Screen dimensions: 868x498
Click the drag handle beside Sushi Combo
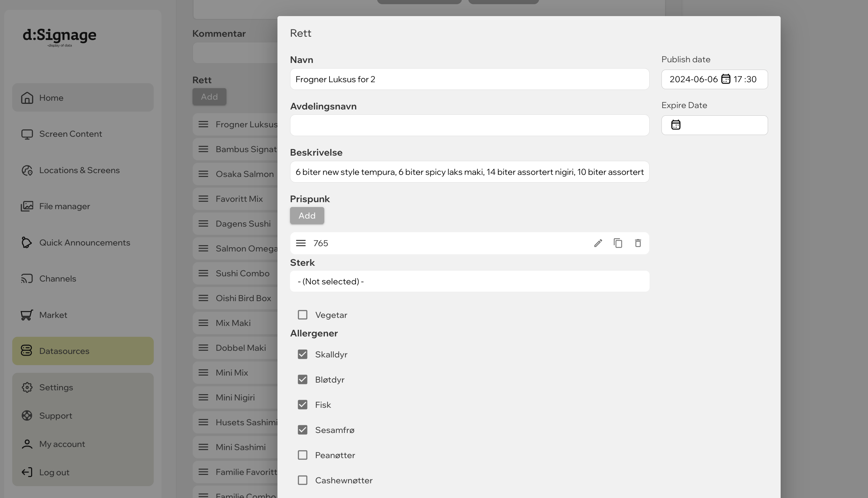point(203,273)
